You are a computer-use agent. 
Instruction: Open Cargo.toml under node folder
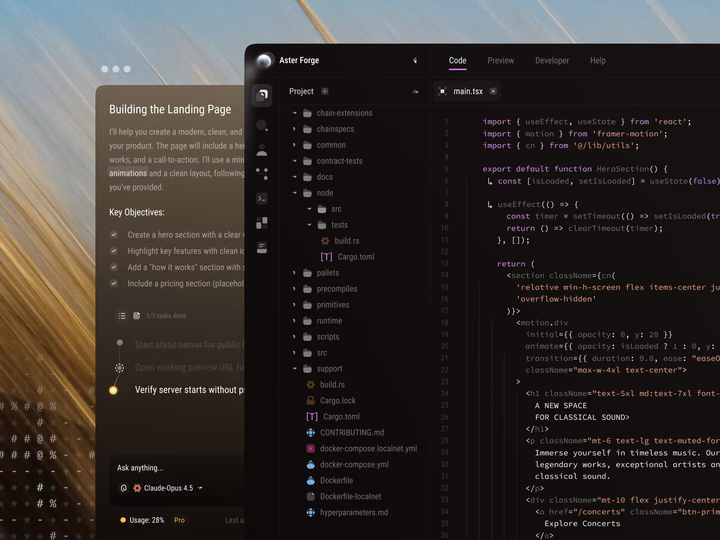click(x=348, y=257)
